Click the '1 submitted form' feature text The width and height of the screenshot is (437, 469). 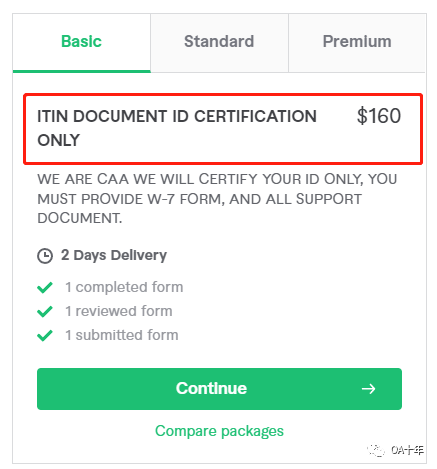[x=122, y=335]
